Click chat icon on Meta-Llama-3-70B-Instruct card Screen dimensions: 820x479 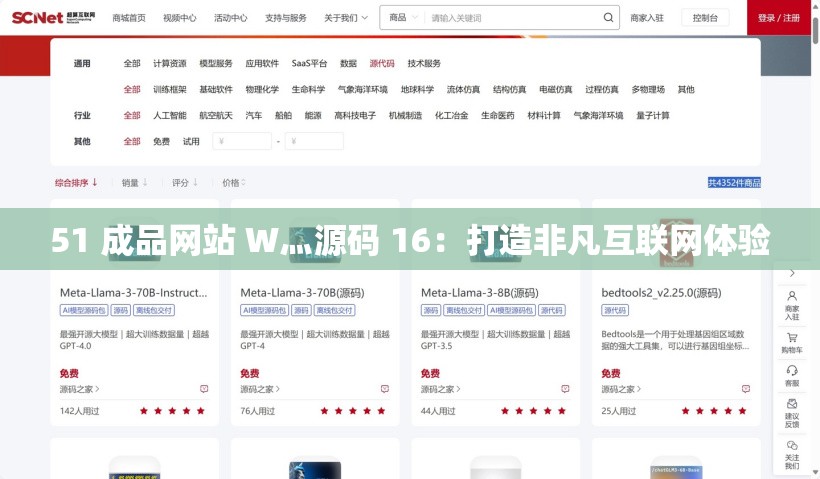pos(204,389)
